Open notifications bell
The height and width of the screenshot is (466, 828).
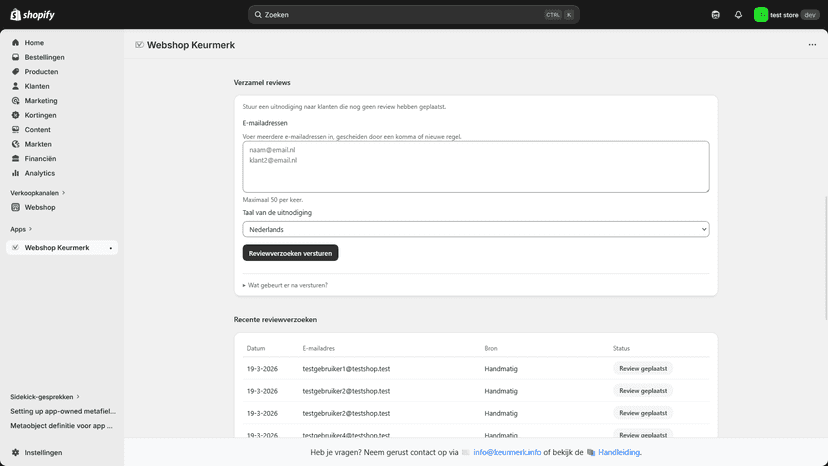738,15
